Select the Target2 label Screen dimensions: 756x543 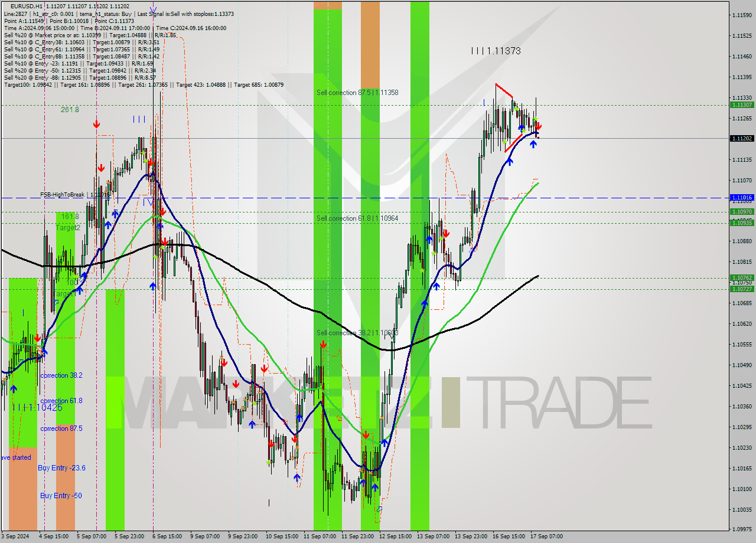click(68, 228)
